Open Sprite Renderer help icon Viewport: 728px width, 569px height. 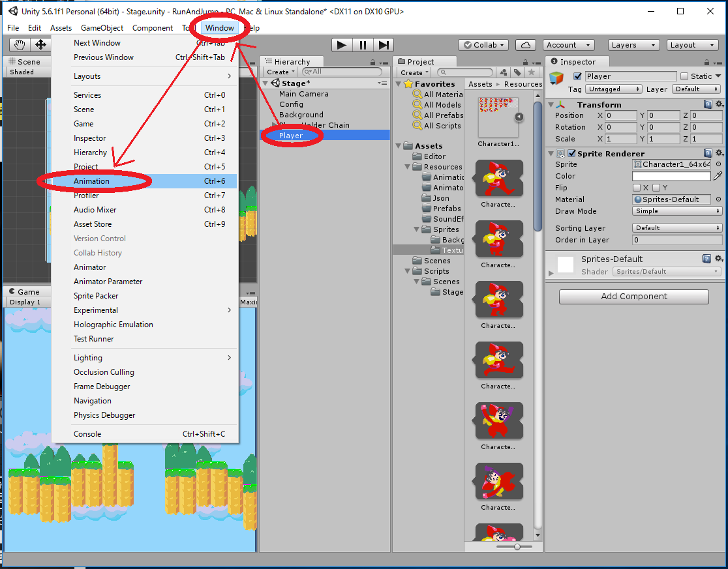(x=708, y=153)
